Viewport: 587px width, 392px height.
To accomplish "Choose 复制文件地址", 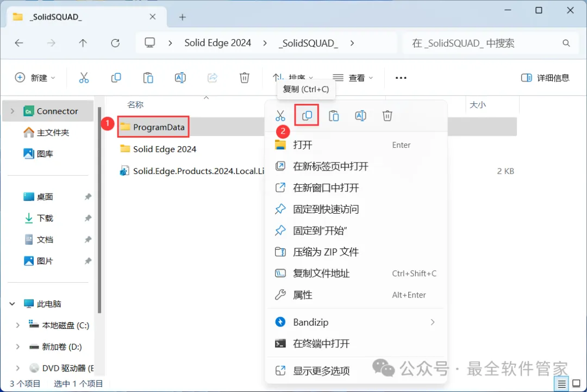I will [355, 273].
